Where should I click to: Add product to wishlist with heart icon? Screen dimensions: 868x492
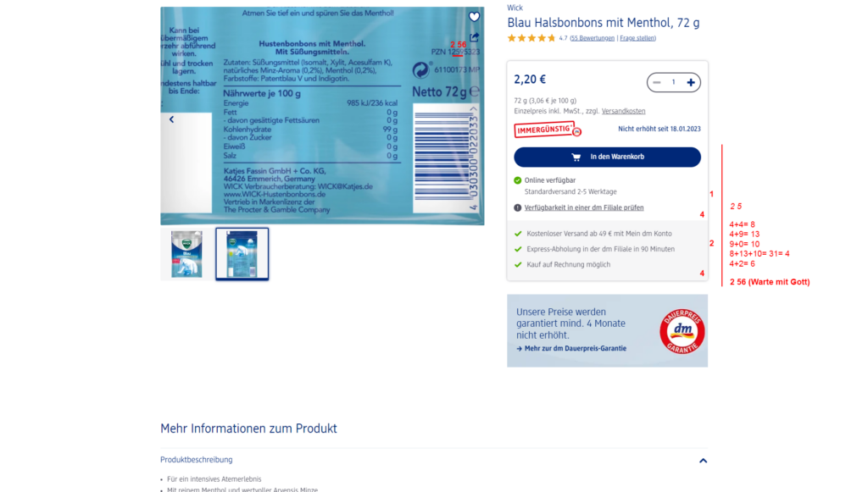click(474, 17)
